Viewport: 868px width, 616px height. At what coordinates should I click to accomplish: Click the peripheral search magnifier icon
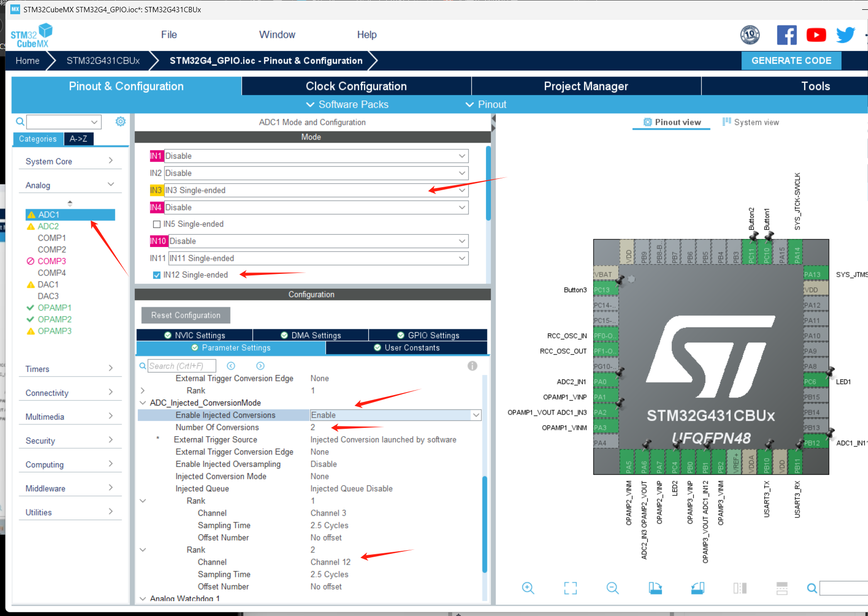coord(20,122)
